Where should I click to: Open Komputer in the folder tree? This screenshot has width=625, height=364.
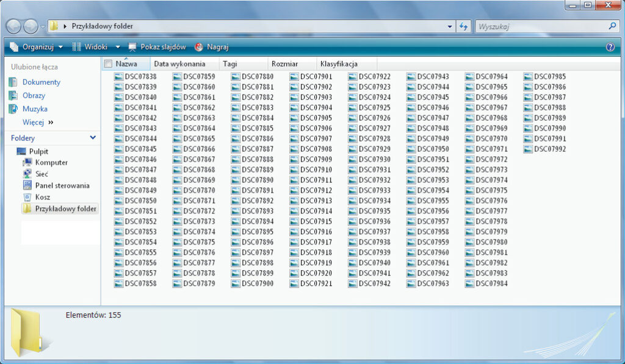(x=51, y=163)
